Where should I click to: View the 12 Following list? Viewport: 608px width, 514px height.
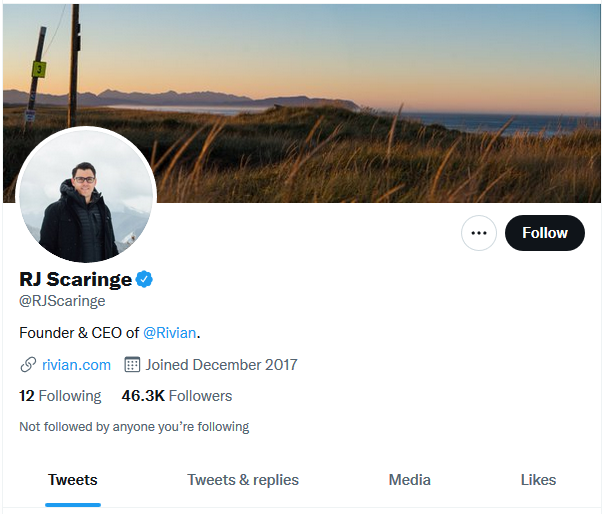[60, 396]
